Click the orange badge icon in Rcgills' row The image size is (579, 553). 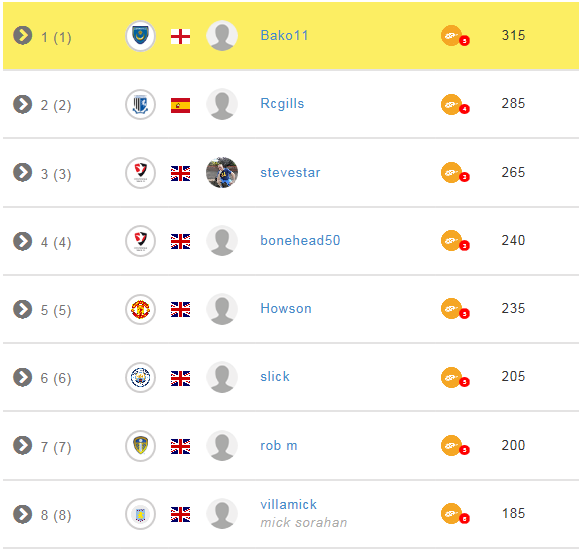coord(455,105)
